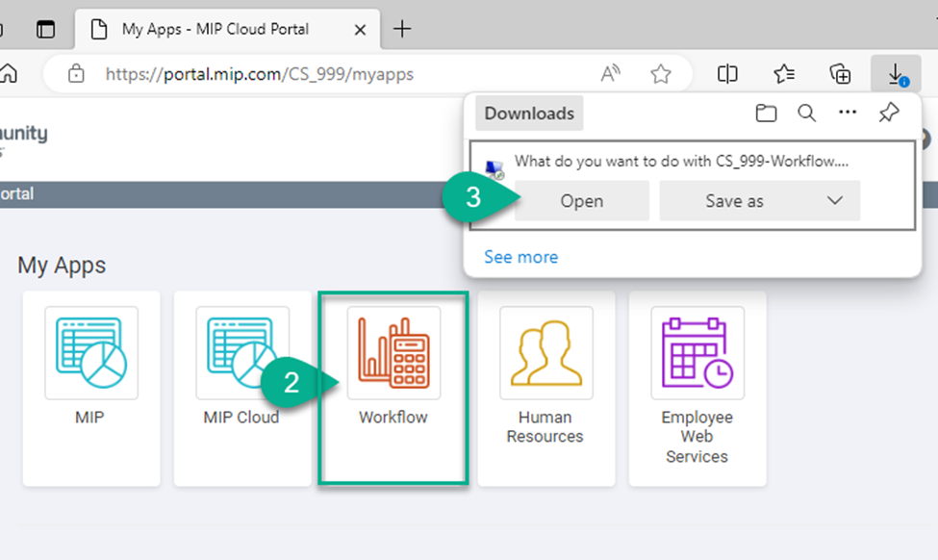This screenshot has height=560, width=938.
Task: Pin the Downloads panel
Action: coord(889,114)
